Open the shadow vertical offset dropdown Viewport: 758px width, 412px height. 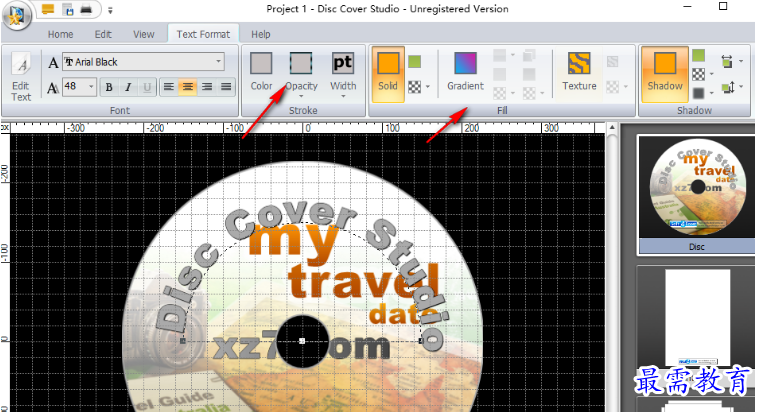tap(732, 88)
